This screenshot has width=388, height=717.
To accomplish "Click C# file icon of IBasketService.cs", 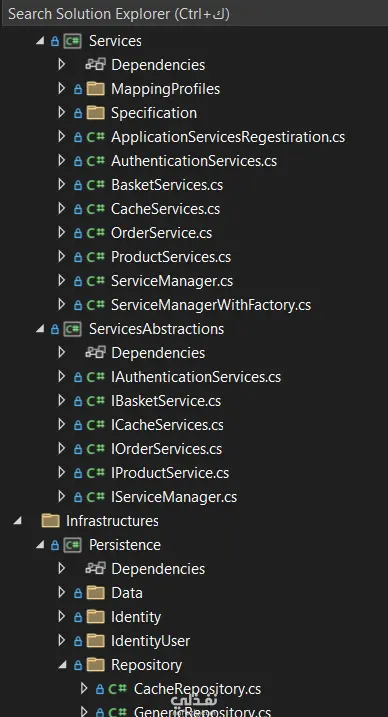I will 96,401.
